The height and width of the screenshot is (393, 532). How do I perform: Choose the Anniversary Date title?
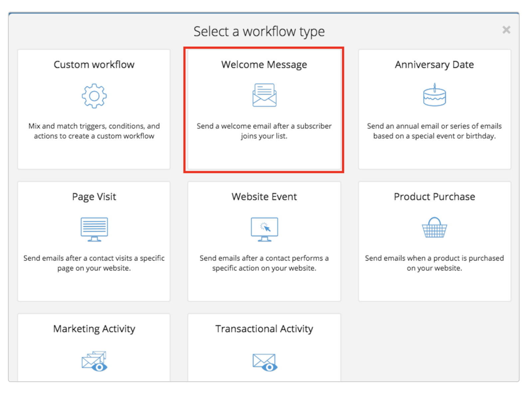pos(435,65)
